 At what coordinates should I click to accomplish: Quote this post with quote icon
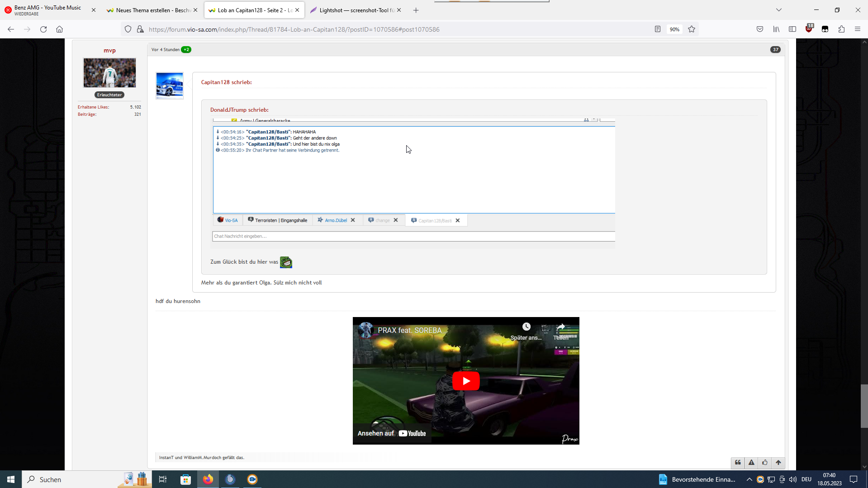coord(738,462)
